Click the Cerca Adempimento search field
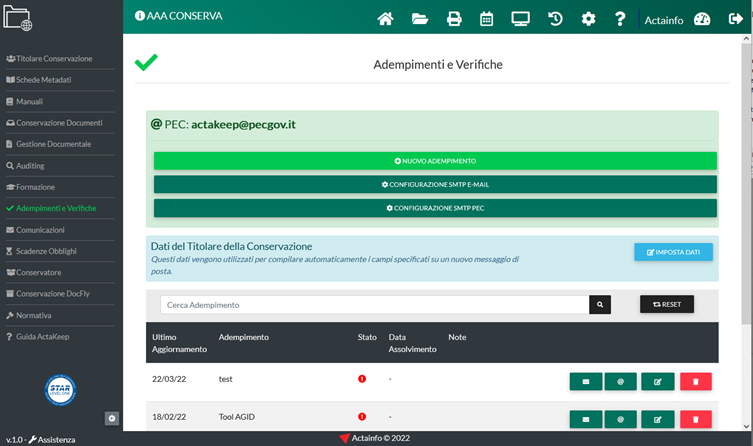The image size is (753, 446). tap(374, 304)
